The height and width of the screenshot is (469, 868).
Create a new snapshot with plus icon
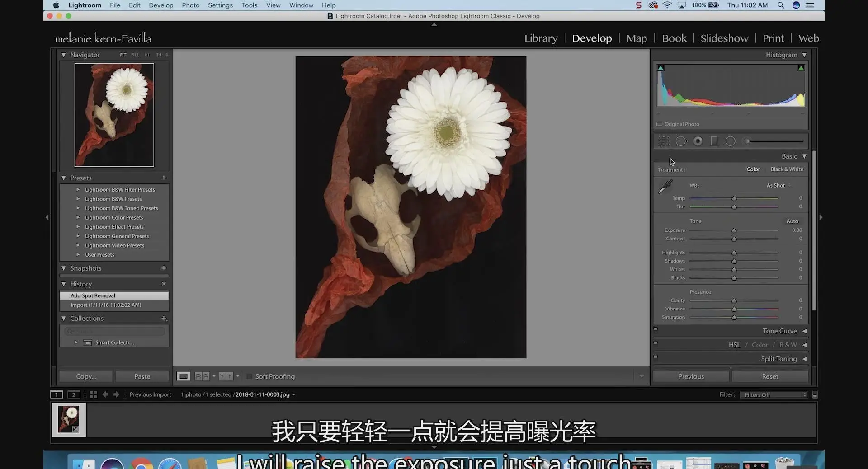pyautogui.click(x=164, y=268)
